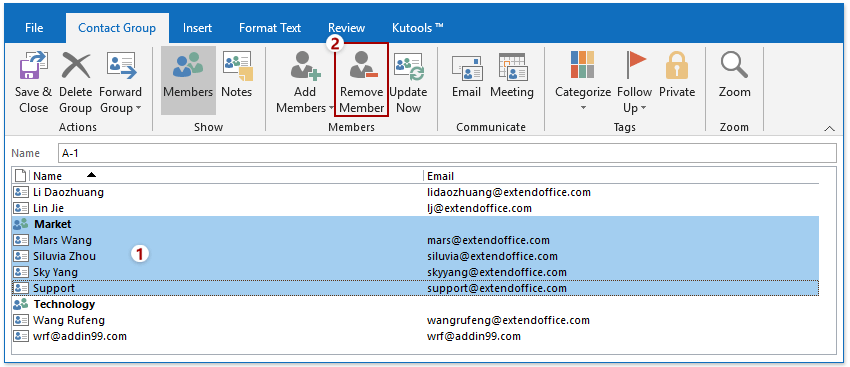Show the Members view
The height and width of the screenshot is (367, 850).
tap(188, 80)
